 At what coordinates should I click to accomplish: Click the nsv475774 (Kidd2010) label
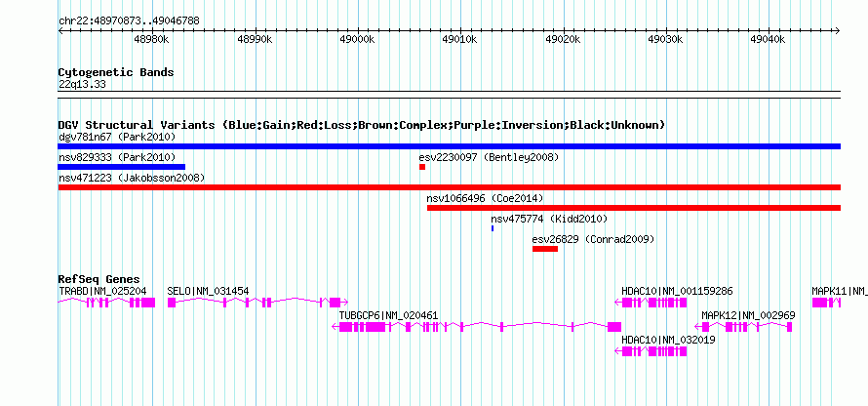[549, 219]
